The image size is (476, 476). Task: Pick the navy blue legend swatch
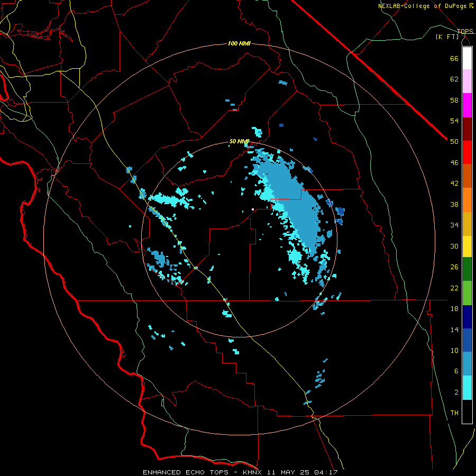(467, 317)
